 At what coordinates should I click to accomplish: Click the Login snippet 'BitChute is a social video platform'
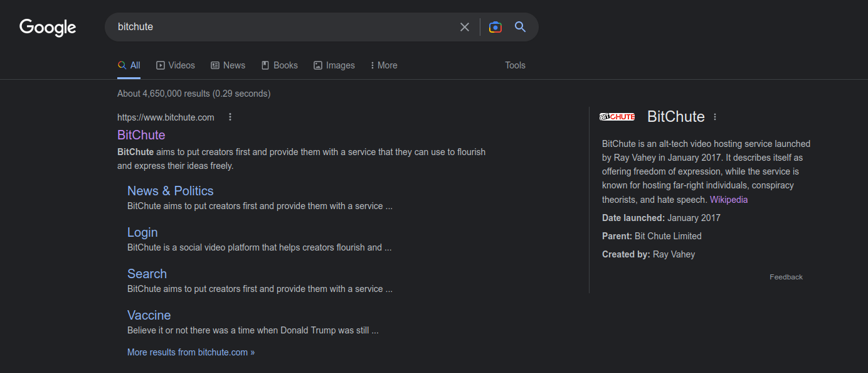tap(259, 247)
